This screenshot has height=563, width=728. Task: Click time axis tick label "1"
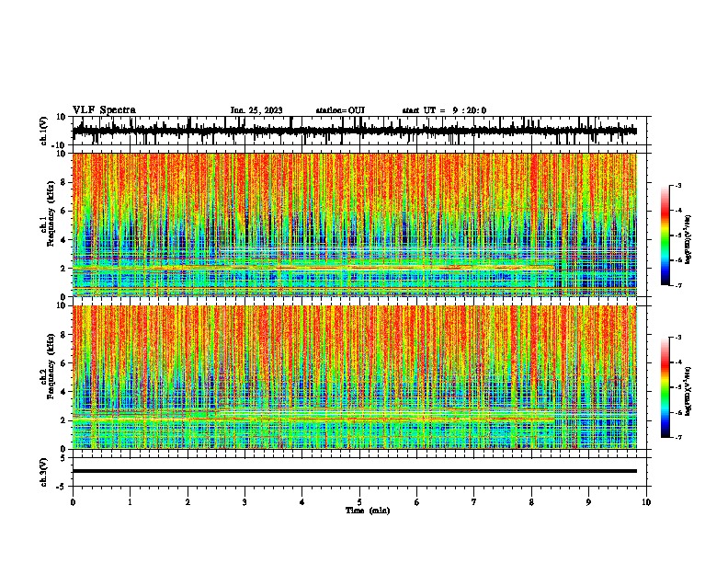130,502
